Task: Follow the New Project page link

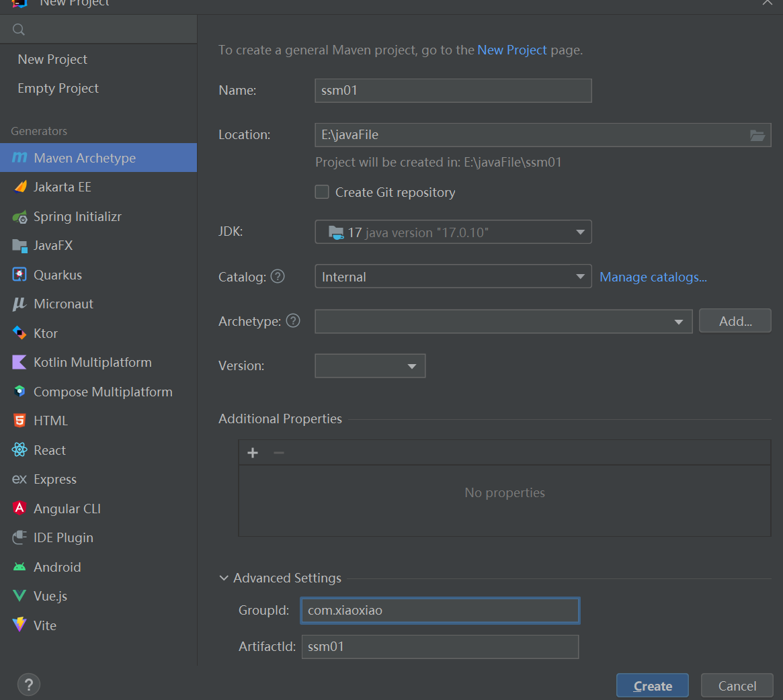Action: pyautogui.click(x=512, y=50)
